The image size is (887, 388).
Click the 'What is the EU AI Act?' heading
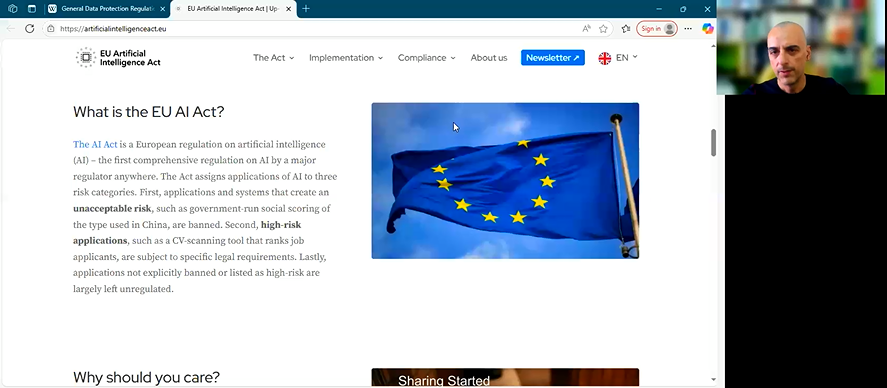(x=149, y=111)
